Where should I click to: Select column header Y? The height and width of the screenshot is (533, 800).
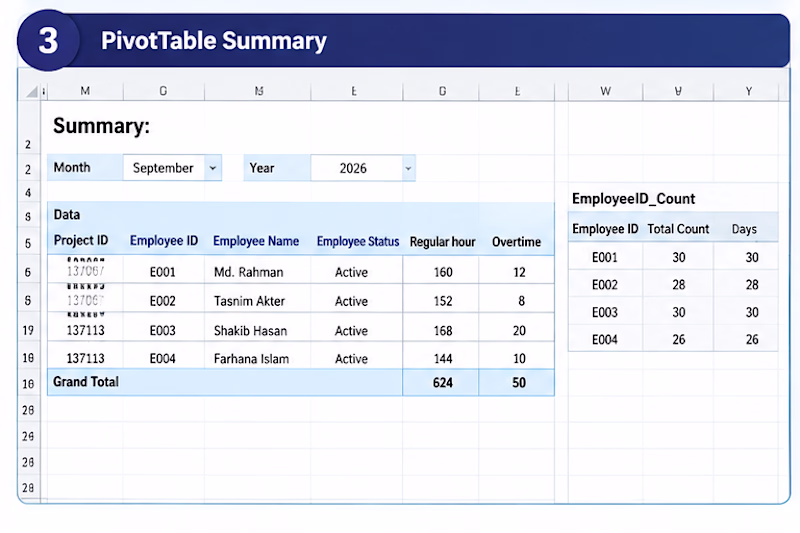coord(748,91)
